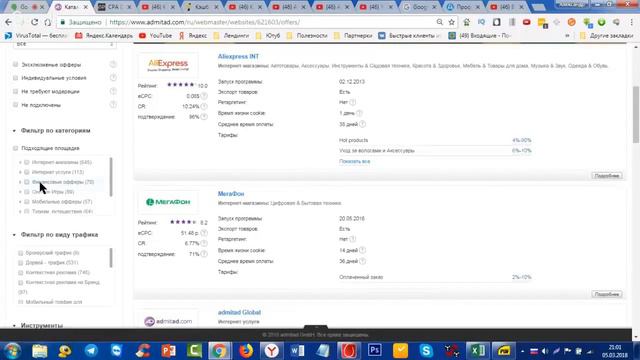This screenshot has width=640, height=360.
Task: Click the help icon next to AliExpress eCPC
Action: pos(204,96)
